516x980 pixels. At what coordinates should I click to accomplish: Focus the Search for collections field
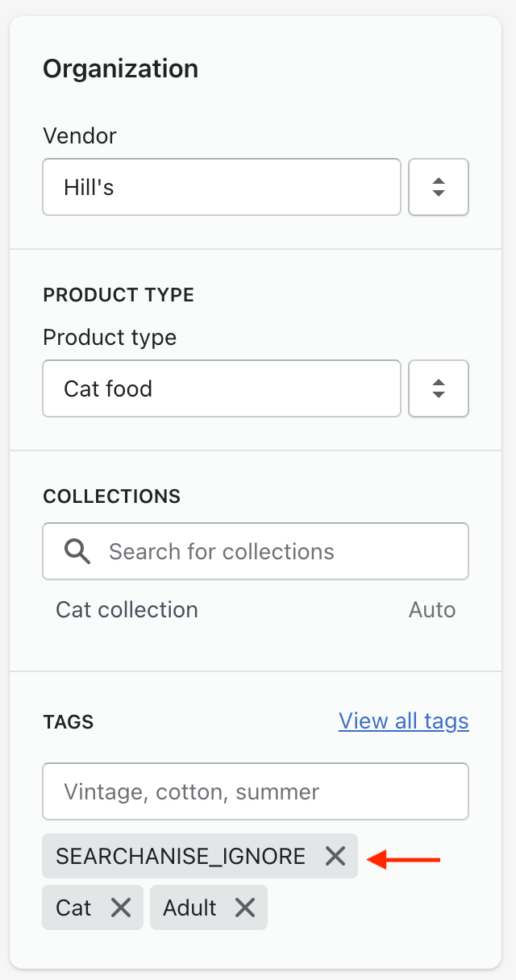click(274, 551)
